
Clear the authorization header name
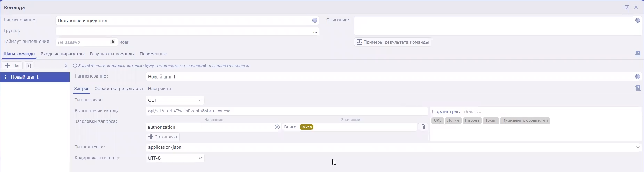click(x=277, y=127)
